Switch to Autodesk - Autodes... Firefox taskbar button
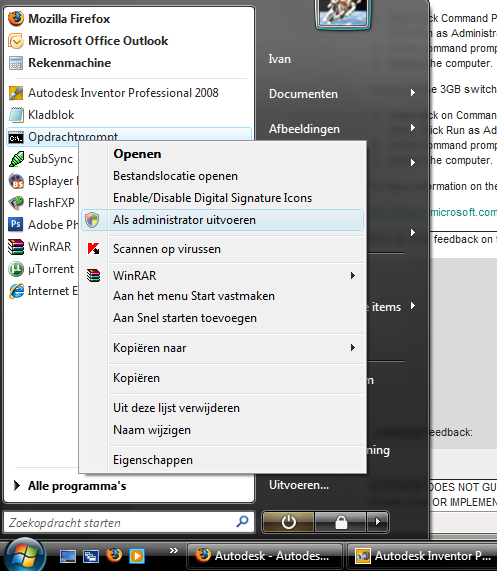This screenshot has width=497, height=571. point(264,556)
